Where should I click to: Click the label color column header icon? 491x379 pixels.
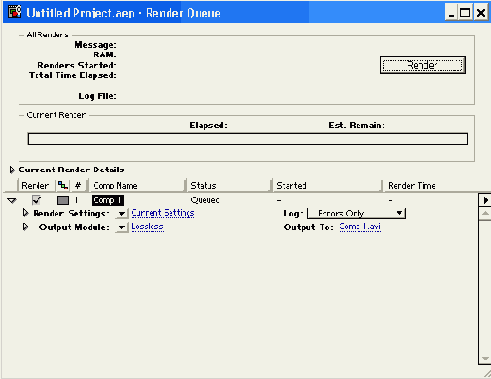tap(63, 185)
